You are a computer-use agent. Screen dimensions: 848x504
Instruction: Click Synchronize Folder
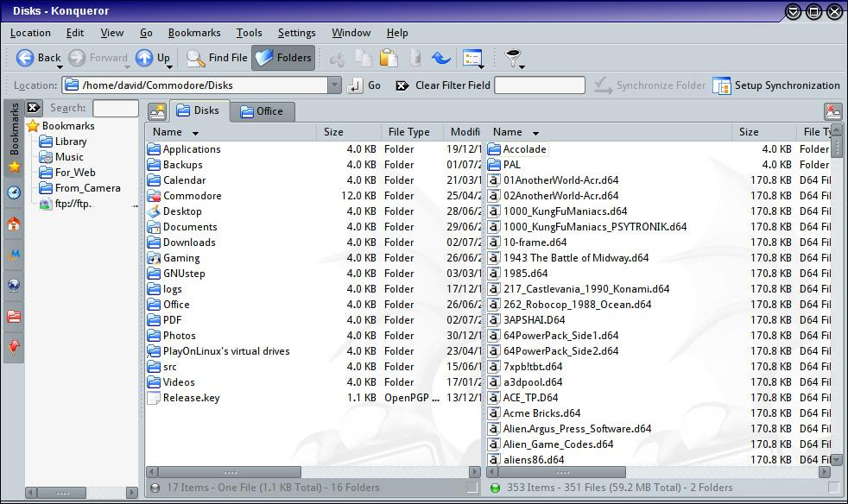point(649,85)
